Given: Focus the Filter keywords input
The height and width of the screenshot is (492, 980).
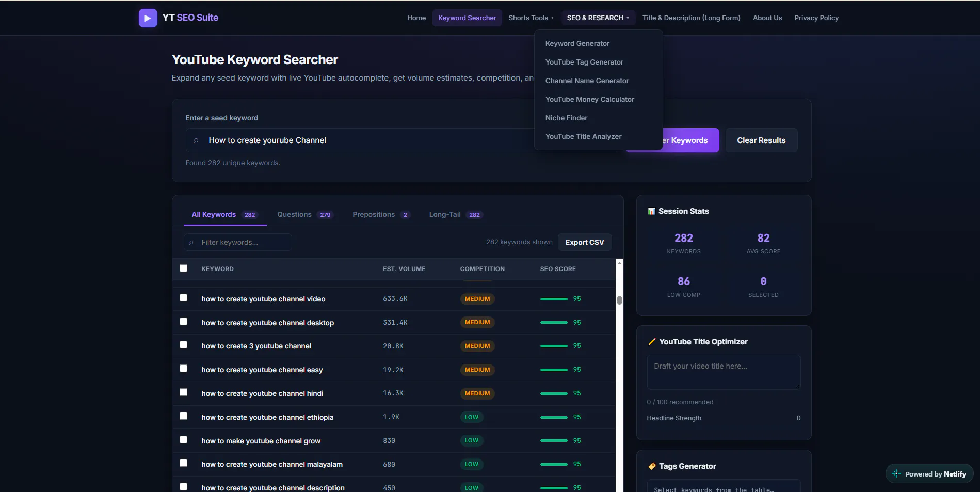Looking at the screenshot, I should [x=238, y=242].
